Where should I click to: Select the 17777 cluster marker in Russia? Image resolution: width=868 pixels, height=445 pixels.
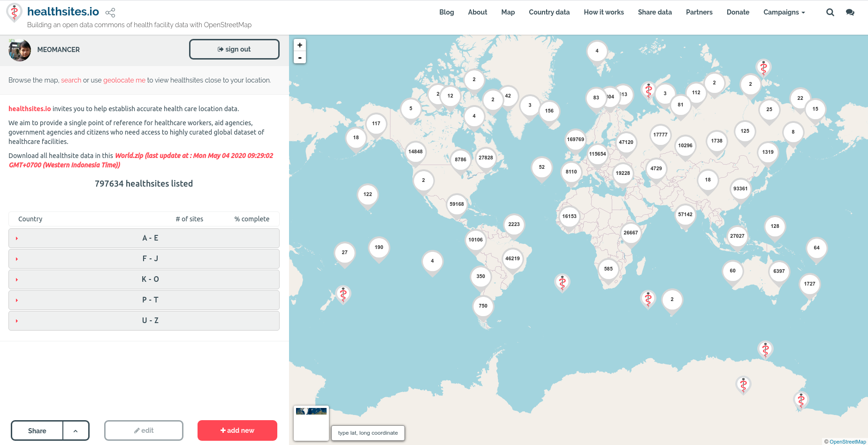click(660, 135)
